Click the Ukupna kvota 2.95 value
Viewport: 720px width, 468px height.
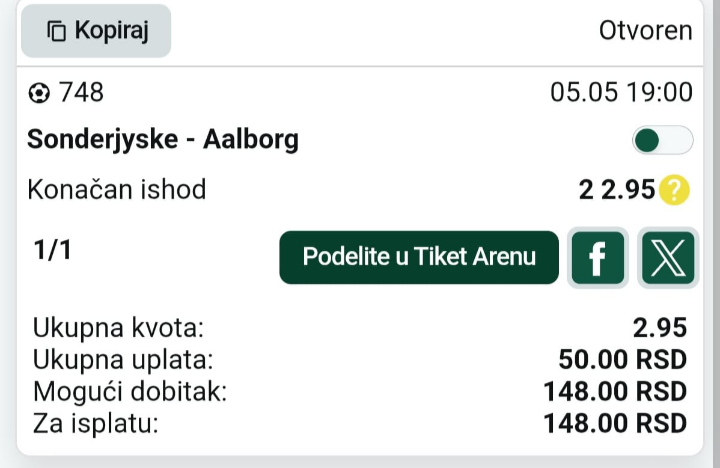659,328
